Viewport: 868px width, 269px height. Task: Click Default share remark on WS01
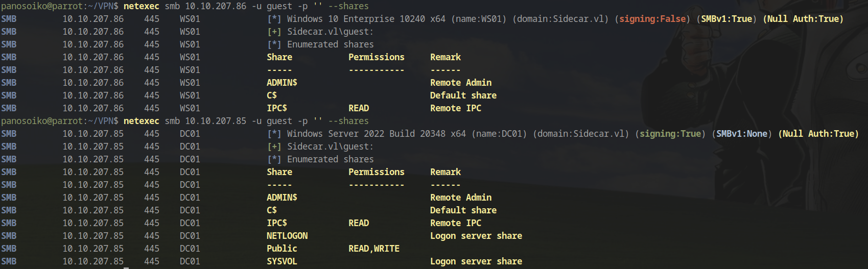coord(463,95)
